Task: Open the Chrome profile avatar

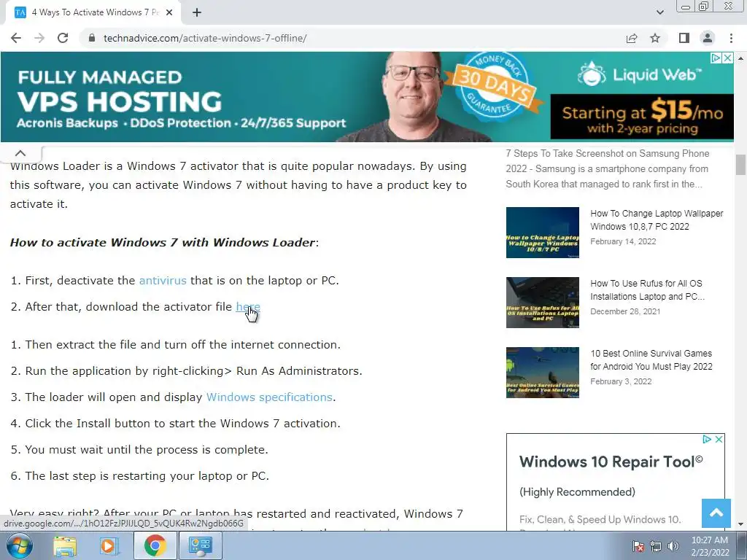Action: click(708, 38)
